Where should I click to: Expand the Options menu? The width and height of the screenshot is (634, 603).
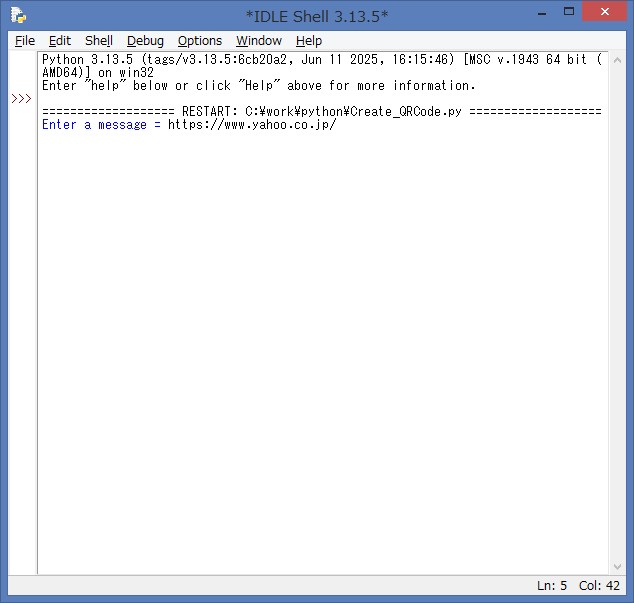(200, 41)
